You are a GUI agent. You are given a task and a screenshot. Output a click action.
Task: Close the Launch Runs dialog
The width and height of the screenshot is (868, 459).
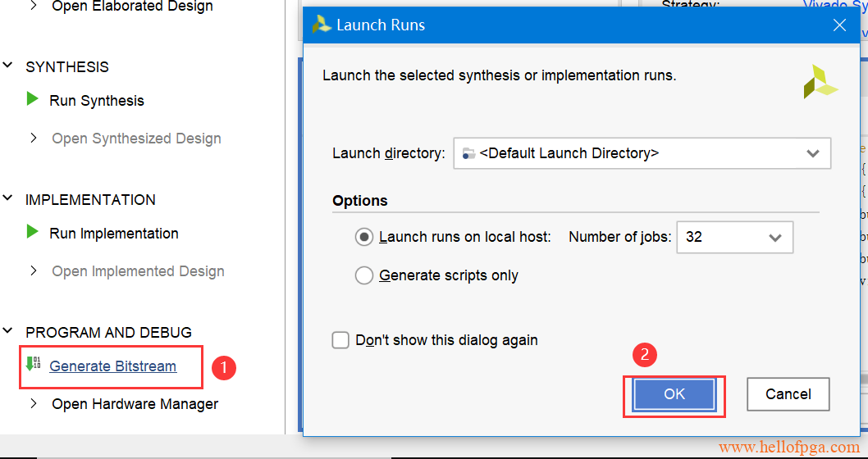click(x=839, y=25)
